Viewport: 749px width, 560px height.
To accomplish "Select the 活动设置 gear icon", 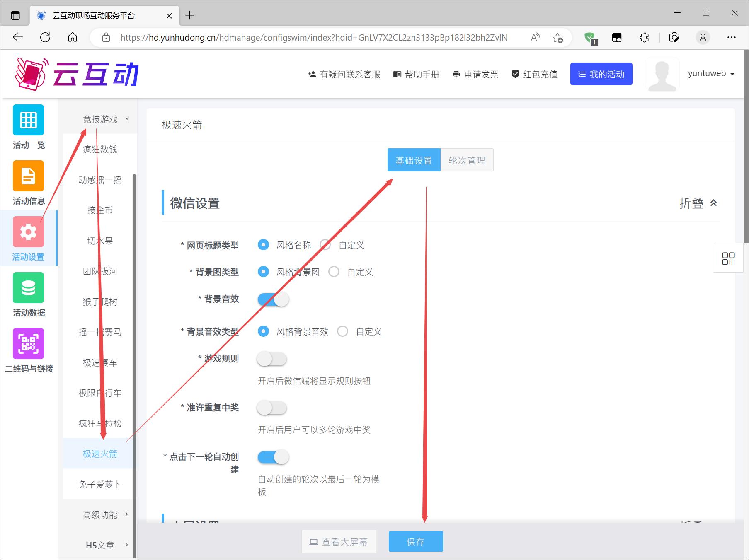I will pyautogui.click(x=28, y=232).
